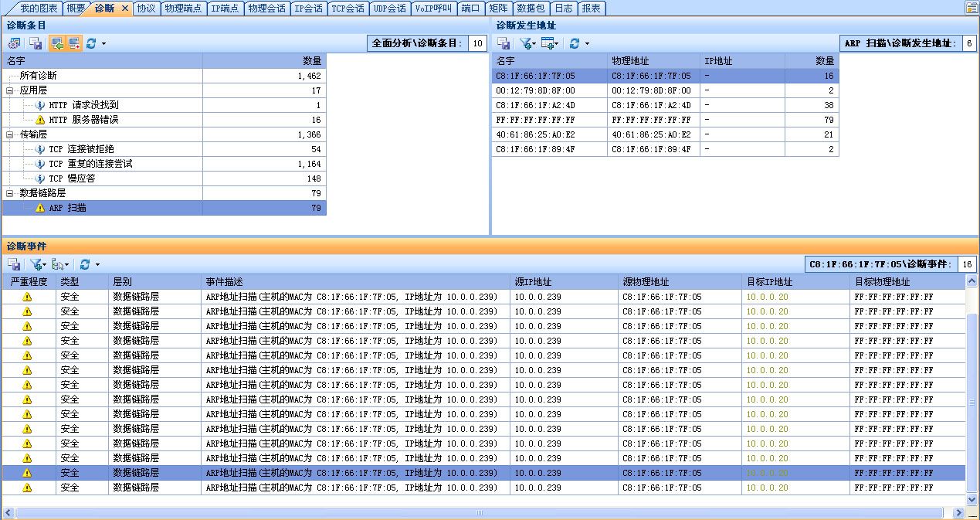This screenshot has height=520, width=980.
Task: Click the save icon in 诊断发生地址 panel
Action: [x=504, y=43]
